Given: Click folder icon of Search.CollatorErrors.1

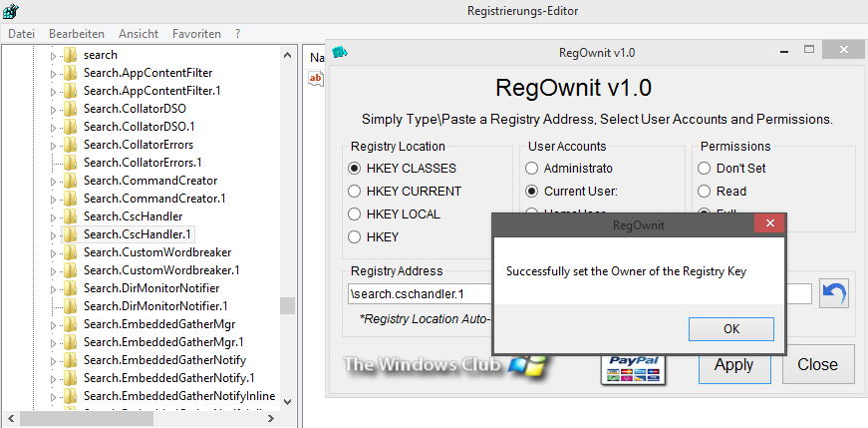Looking at the screenshot, I should point(70,163).
